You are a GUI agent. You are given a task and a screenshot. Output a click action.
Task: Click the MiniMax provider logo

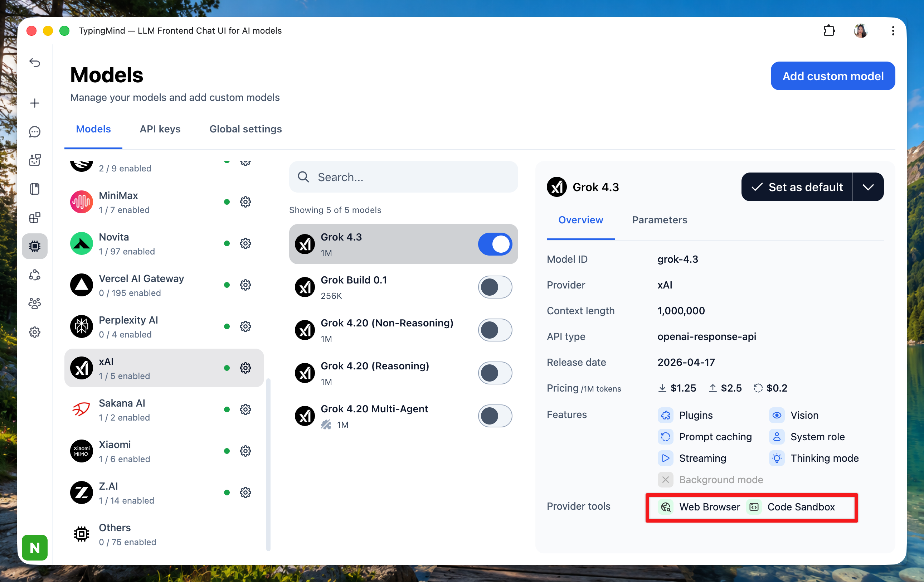click(81, 202)
